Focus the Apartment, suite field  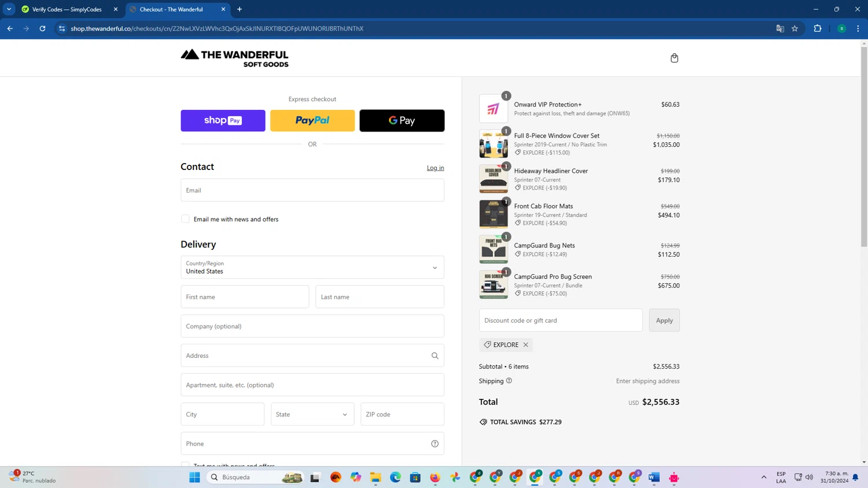pyautogui.click(x=312, y=385)
